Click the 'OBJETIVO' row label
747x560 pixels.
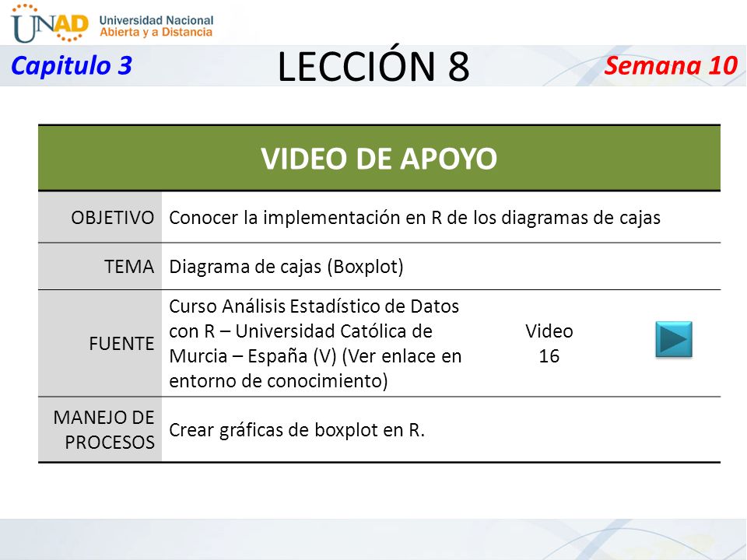pyautogui.click(x=112, y=218)
